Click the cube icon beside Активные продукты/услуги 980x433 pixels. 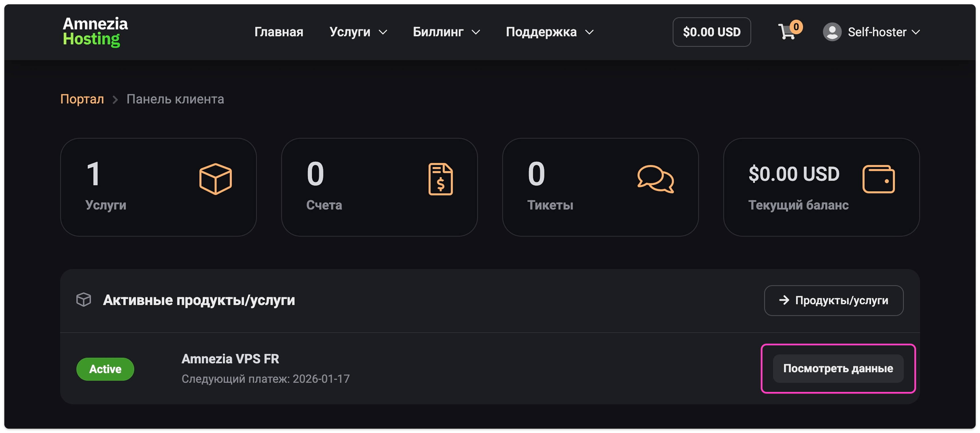pos(84,300)
